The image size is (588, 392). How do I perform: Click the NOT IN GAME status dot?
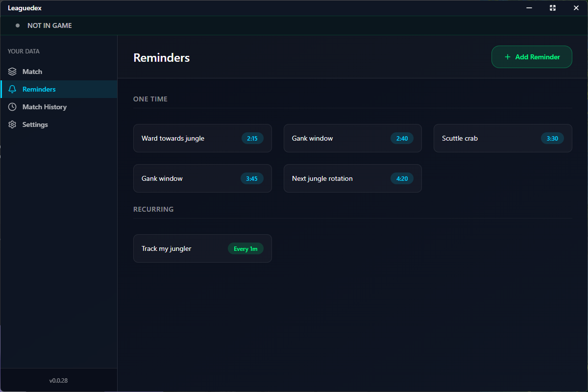18,25
